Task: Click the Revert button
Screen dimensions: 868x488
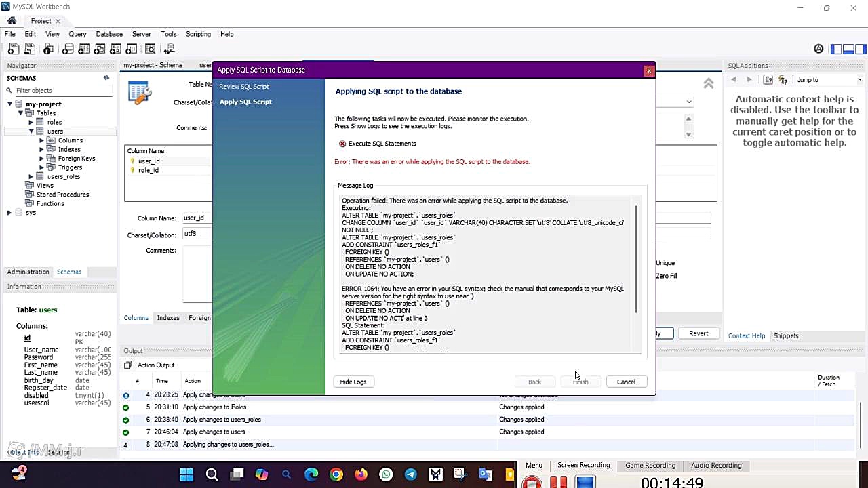Action: (x=698, y=333)
